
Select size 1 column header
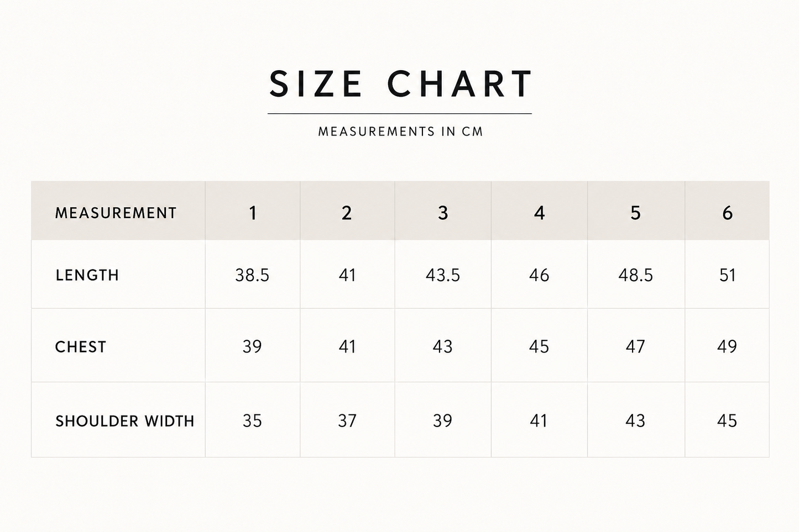click(x=253, y=213)
